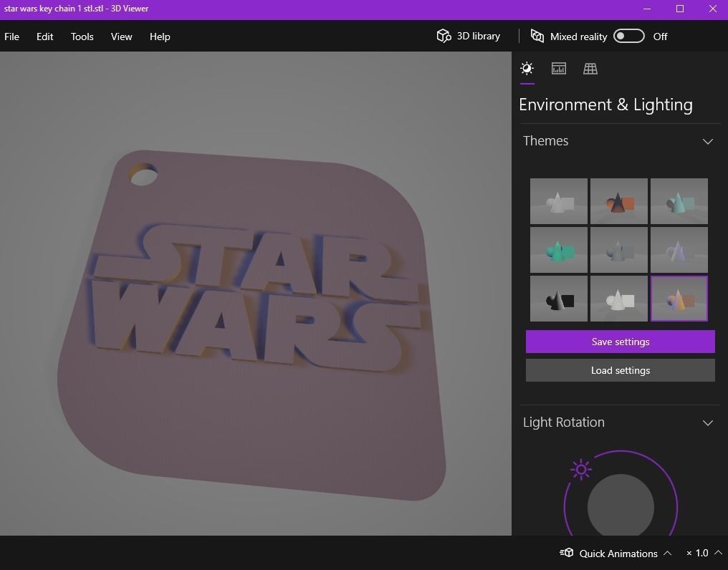Image resolution: width=728 pixels, height=570 pixels.
Task: Click the Mixed reality cube icon
Action: point(537,37)
